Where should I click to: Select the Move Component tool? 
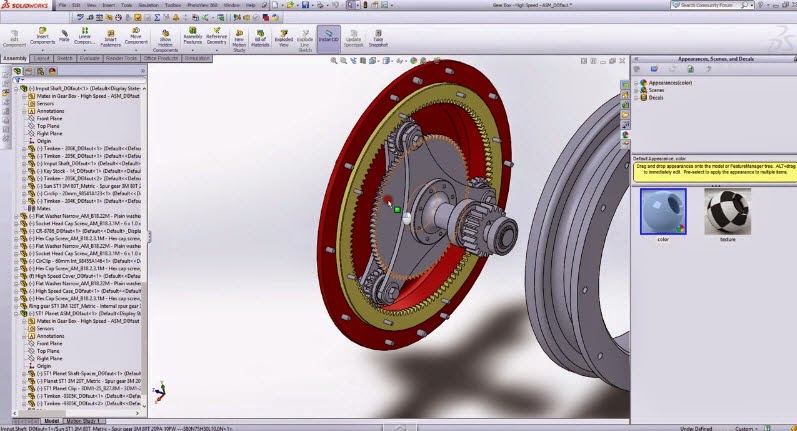coord(136,37)
